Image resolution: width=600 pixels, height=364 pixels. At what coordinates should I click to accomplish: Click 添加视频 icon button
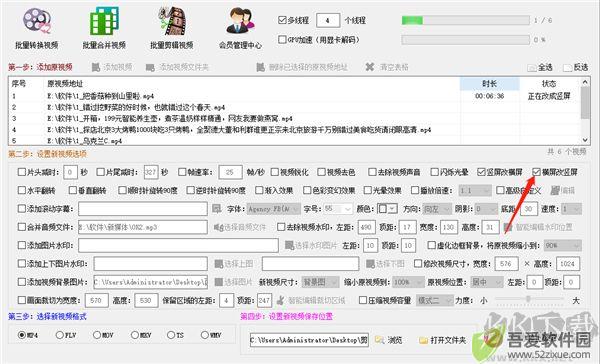pyautogui.click(x=96, y=67)
